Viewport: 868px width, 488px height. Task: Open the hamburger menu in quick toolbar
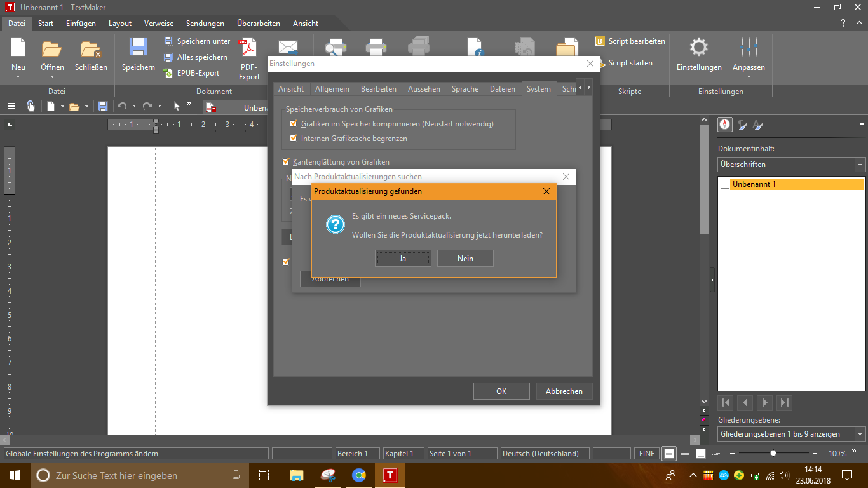click(x=11, y=106)
